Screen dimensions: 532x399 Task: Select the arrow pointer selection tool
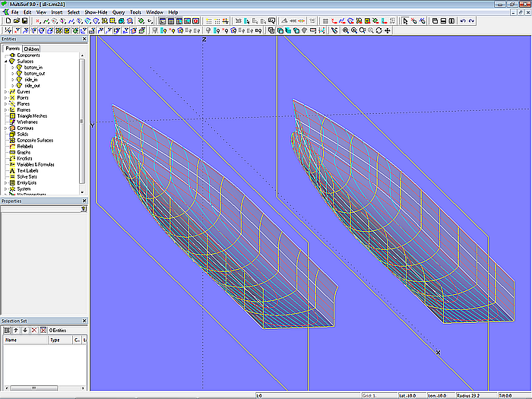tap(404, 21)
